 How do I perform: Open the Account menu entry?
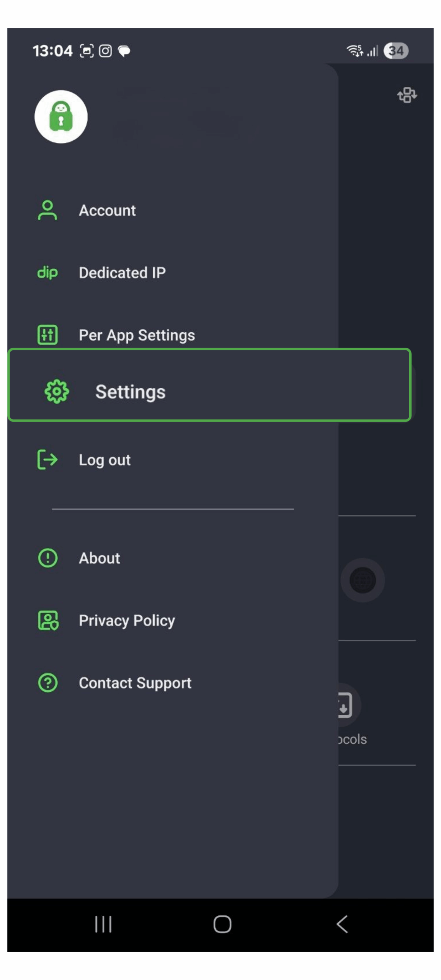click(107, 211)
